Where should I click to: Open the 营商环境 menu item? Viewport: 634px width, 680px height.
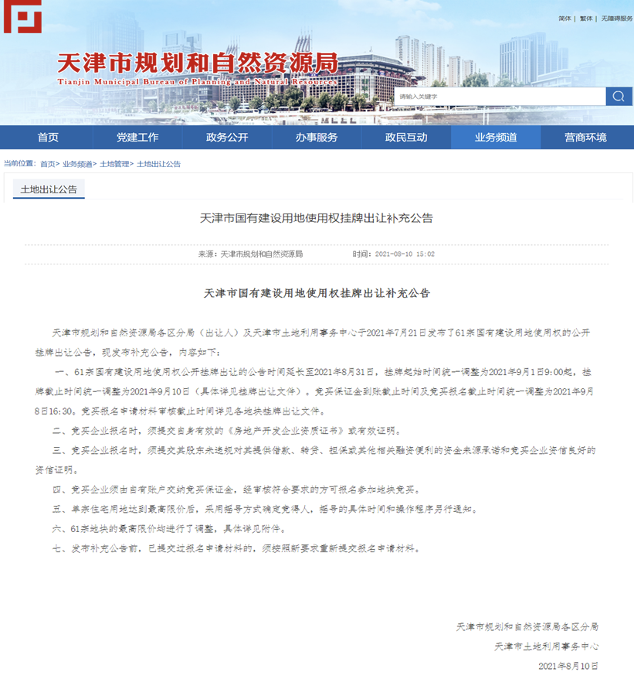(585, 137)
